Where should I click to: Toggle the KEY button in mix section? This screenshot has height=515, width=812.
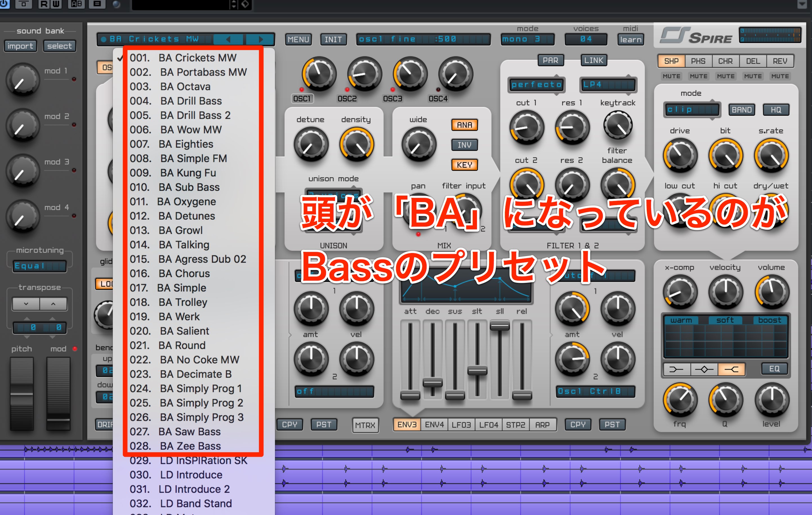pyautogui.click(x=464, y=165)
